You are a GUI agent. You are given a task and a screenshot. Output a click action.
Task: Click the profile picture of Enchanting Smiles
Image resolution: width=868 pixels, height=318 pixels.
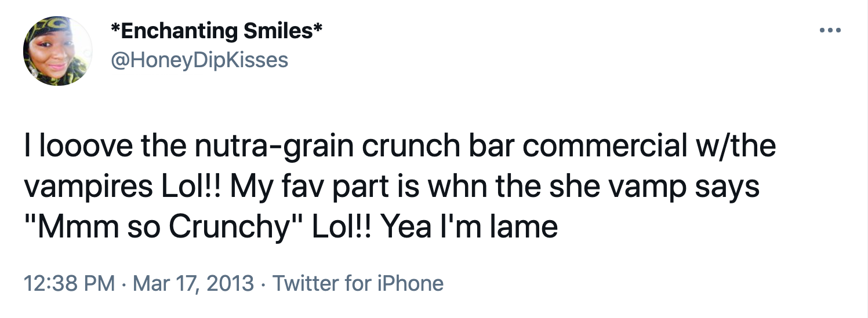[57, 51]
